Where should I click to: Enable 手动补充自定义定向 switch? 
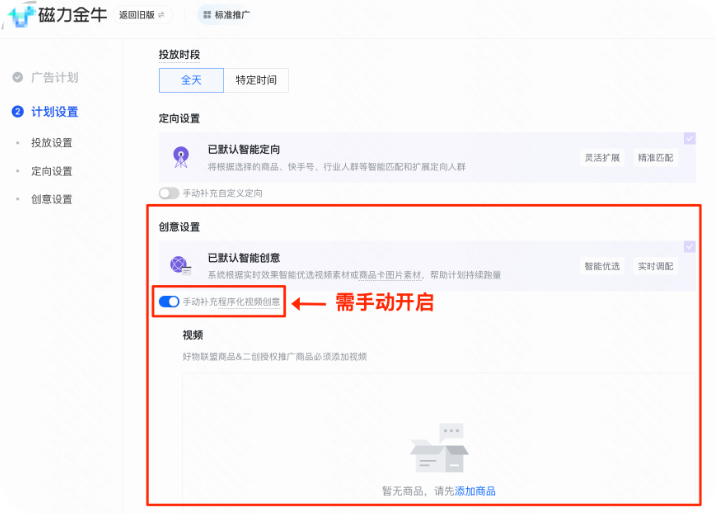(169, 193)
